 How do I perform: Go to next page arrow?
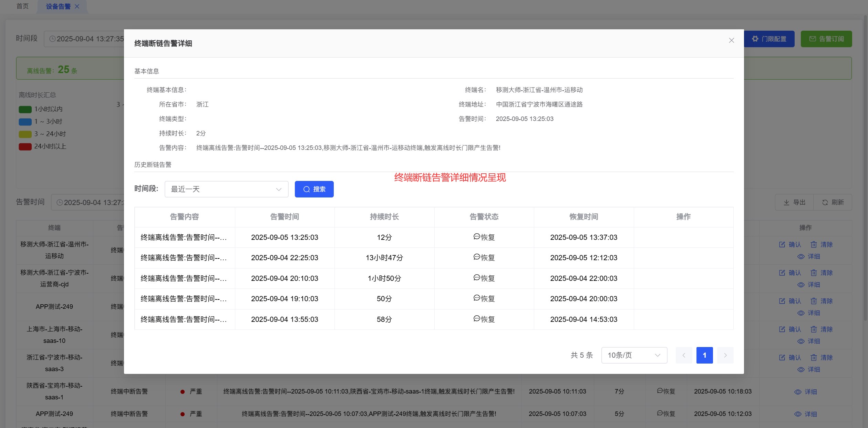(725, 355)
